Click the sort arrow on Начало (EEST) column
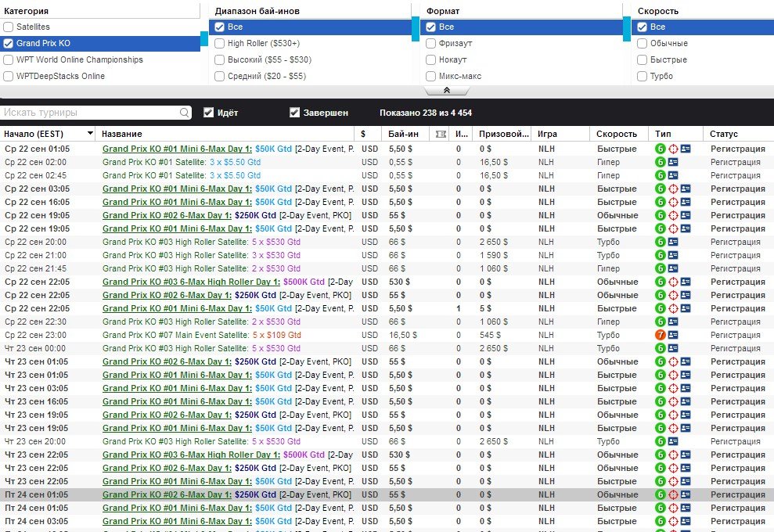Viewport: 774px width, 532px height. click(91, 134)
